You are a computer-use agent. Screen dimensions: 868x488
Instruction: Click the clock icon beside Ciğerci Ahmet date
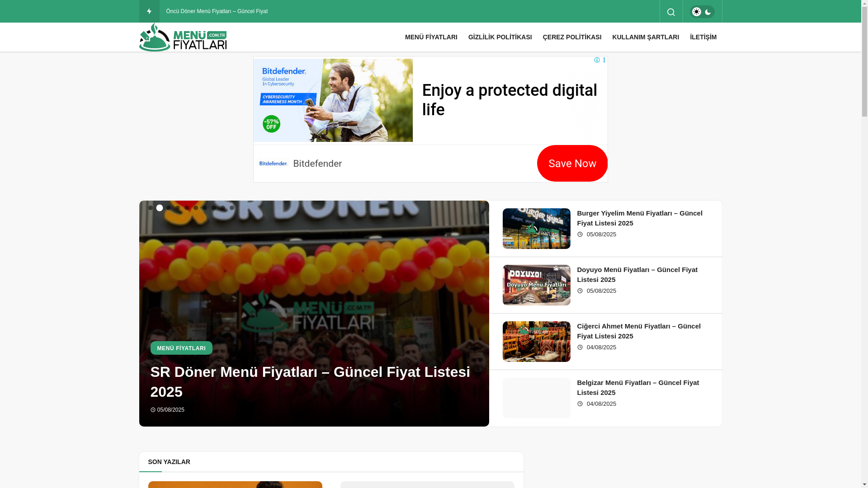[580, 347]
